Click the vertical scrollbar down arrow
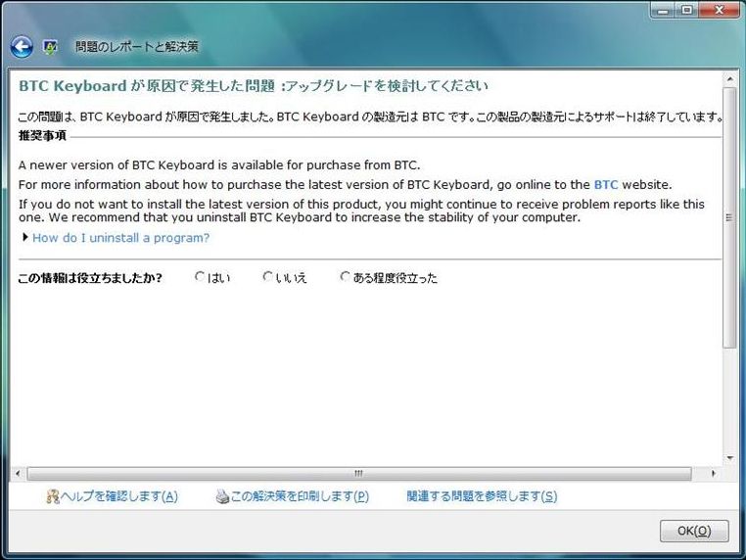Viewport: 746px width, 560px height. point(729,458)
